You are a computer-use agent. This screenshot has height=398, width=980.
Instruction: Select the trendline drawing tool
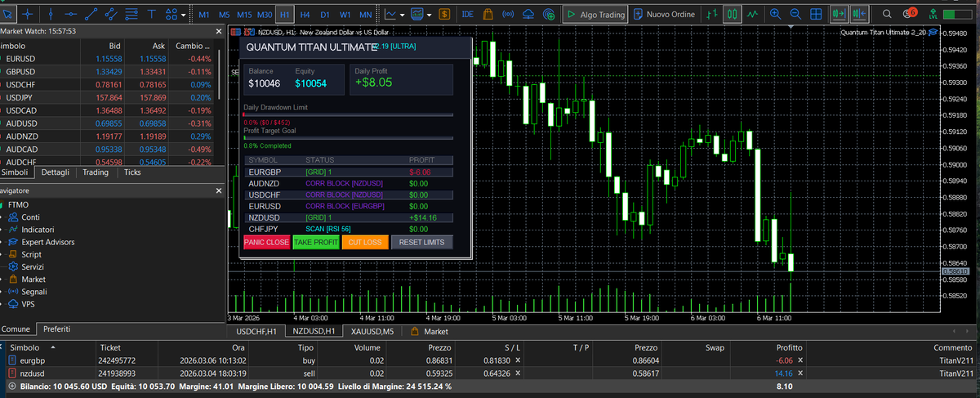pos(91,14)
